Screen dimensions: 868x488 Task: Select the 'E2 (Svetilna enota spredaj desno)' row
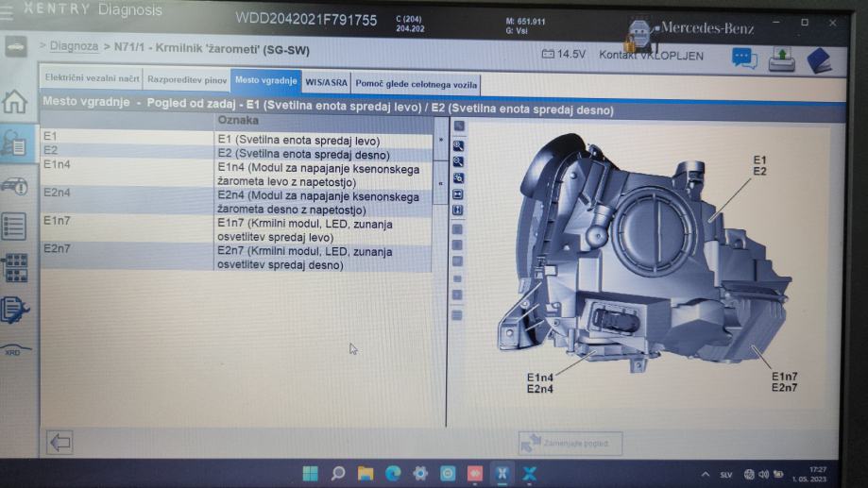(x=237, y=152)
